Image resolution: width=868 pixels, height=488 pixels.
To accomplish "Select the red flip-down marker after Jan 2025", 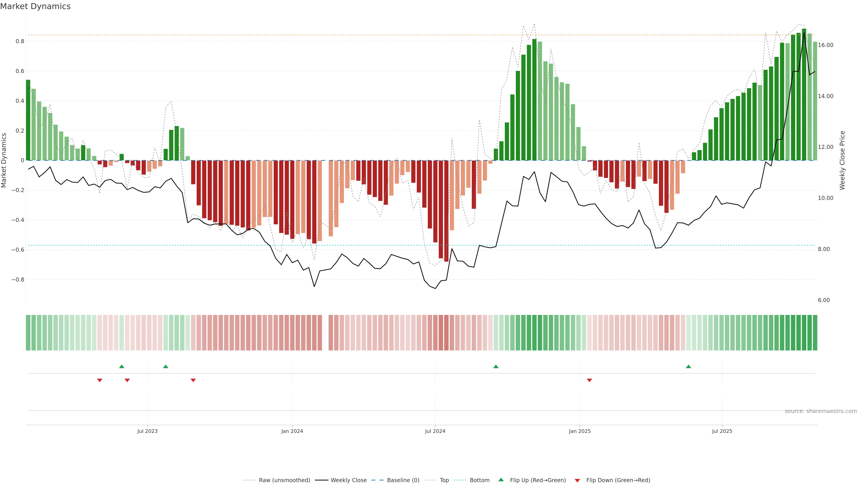I will click(x=589, y=380).
